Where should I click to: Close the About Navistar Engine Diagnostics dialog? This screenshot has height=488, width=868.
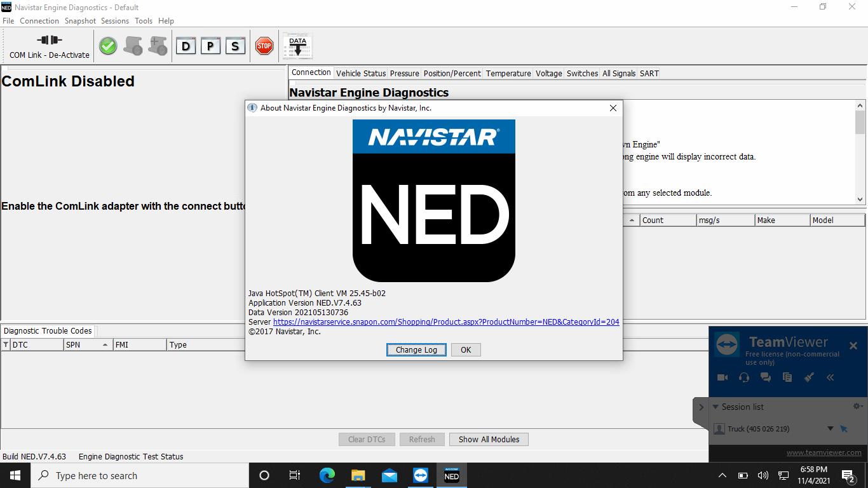point(613,108)
